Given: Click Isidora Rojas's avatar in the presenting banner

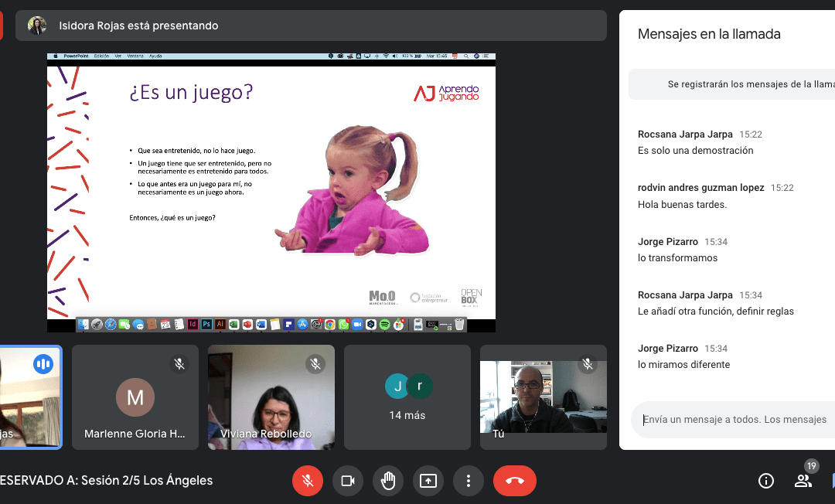Looking at the screenshot, I should [x=37, y=26].
